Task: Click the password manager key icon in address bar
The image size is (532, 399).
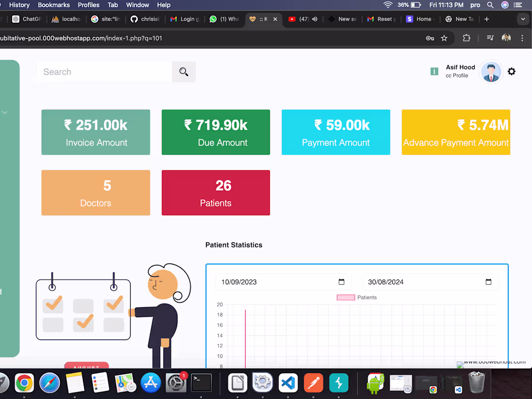Action: [429, 37]
